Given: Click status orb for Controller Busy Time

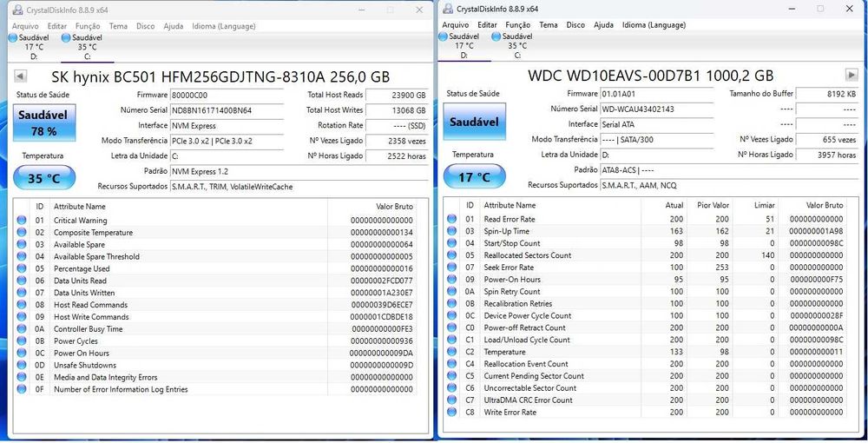Looking at the screenshot, I should coord(22,329).
